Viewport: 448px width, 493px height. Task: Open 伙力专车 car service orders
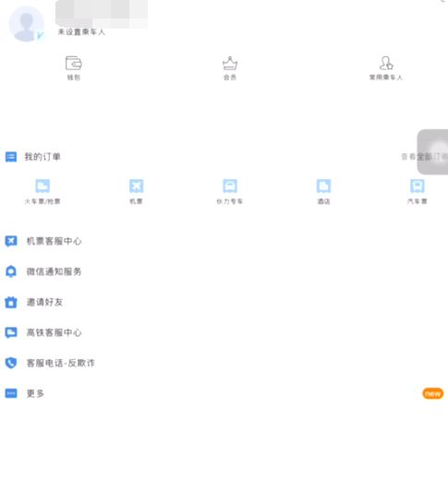pyautogui.click(x=230, y=191)
